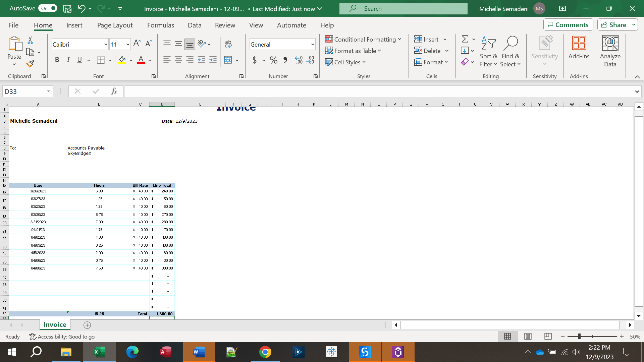Screen dimensions: 644x362
Task: Click the AutoSum sigma icon
Action: coord(465,39)
